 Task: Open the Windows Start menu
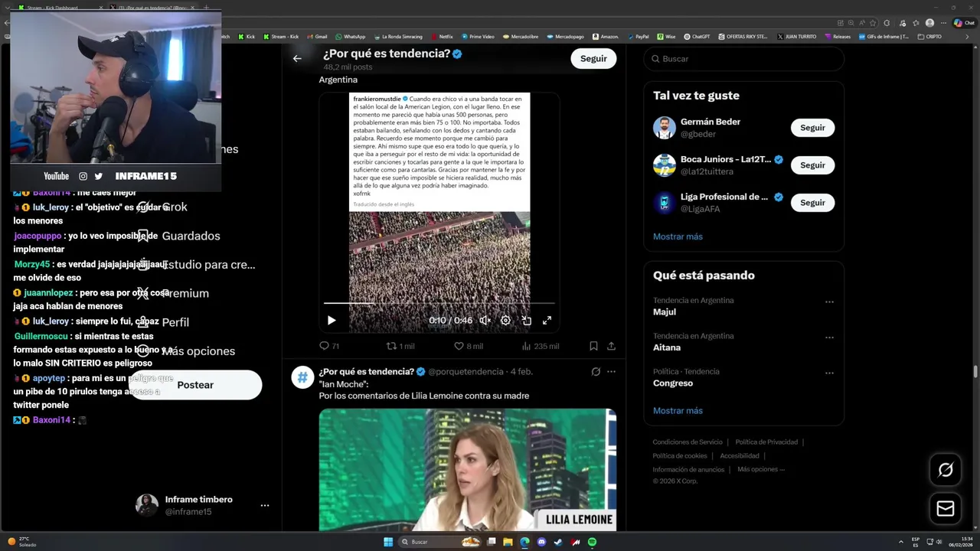(x=388, y=542)
